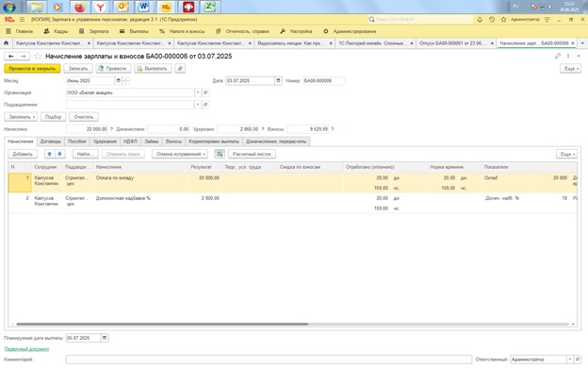Viewport: 588px width, 368px height.
Task: Open history clock icon
Action: coord(492,19)
